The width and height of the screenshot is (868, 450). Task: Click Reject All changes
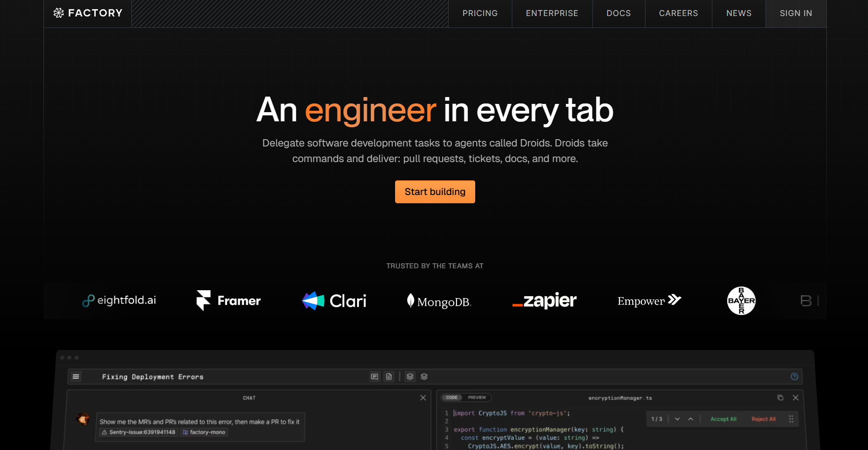[x=764, y=419]
